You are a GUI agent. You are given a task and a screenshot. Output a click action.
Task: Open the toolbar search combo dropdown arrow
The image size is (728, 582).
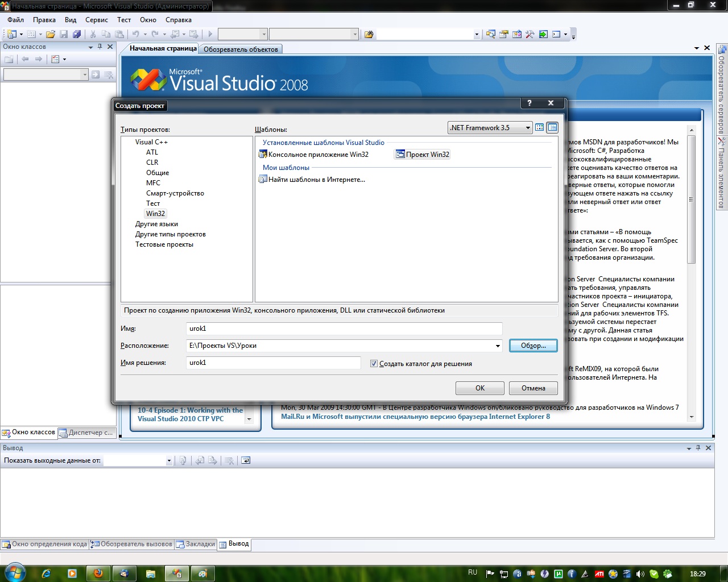(x=477, y=35)
